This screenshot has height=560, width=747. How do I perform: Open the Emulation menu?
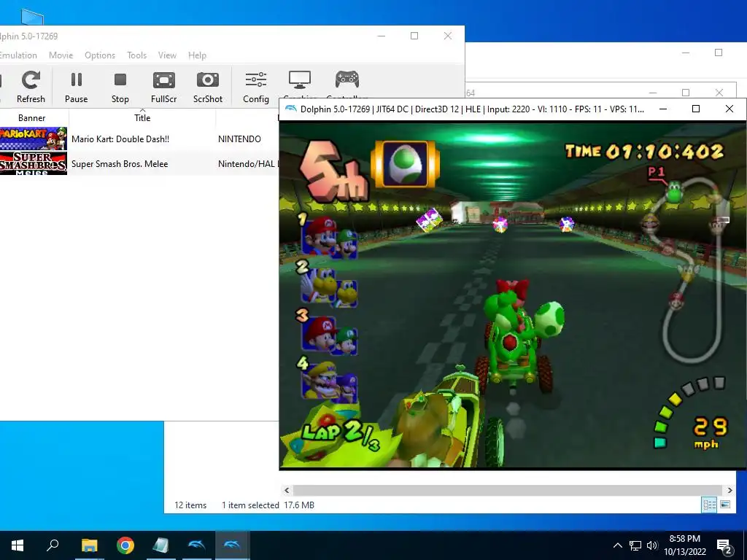[18, 55]
